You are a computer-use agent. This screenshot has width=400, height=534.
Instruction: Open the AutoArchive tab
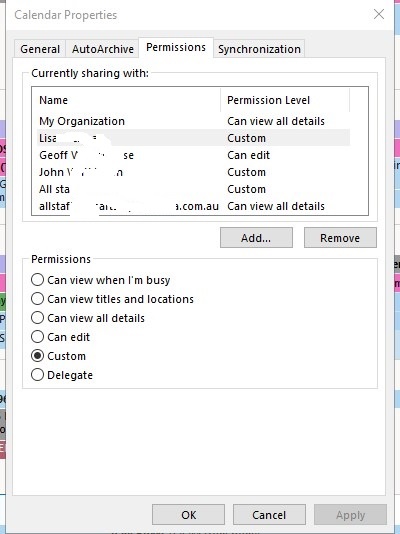102,49
